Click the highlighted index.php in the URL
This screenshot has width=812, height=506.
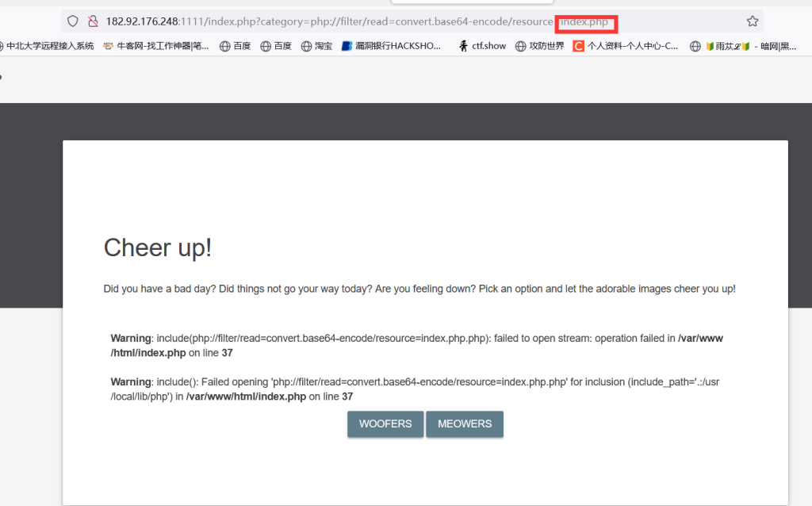tap(585, 21)
